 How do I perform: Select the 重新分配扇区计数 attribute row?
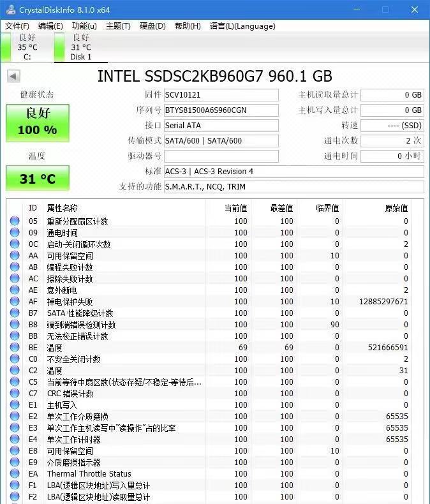pos(209,221)
